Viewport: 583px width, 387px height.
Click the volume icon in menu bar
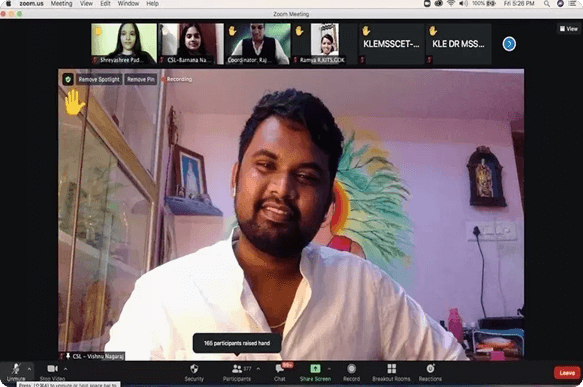[463, 4]
